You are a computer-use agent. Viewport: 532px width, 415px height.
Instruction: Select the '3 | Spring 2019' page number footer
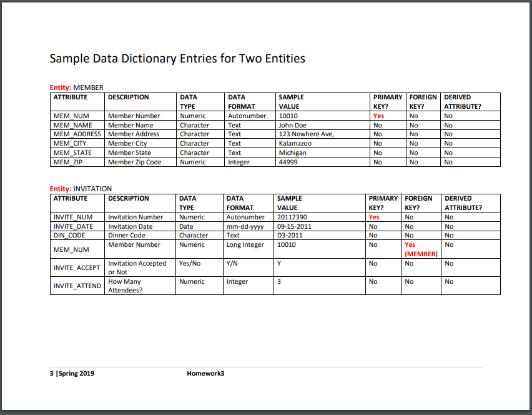pos(71,373)
